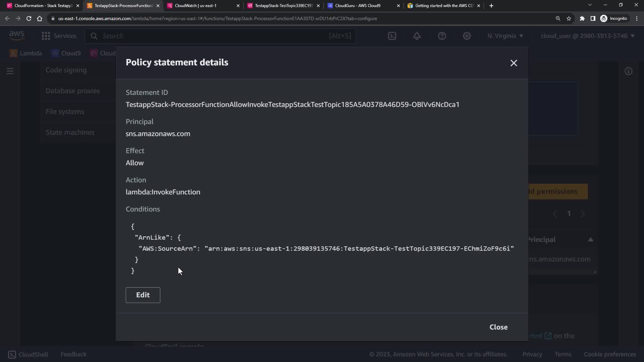Expand the N. Virginia region dropdown
The width and height of the screenshot is (644, 362).
point(505,36)
